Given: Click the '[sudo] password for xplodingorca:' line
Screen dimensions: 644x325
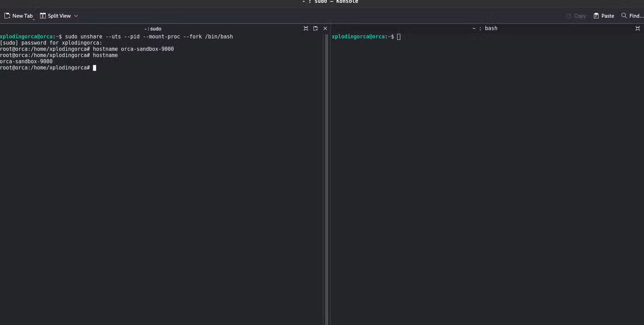Looking at the screenshot, I should click(51, 43).
